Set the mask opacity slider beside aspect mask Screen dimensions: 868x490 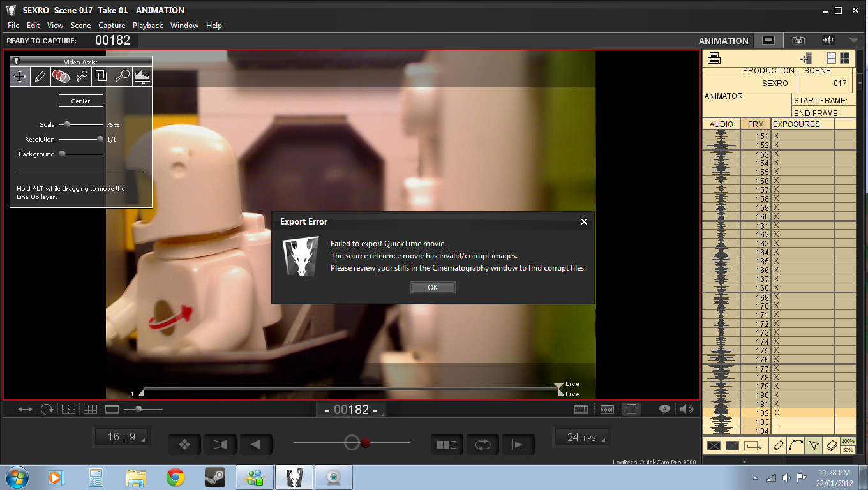coord(138,409)
